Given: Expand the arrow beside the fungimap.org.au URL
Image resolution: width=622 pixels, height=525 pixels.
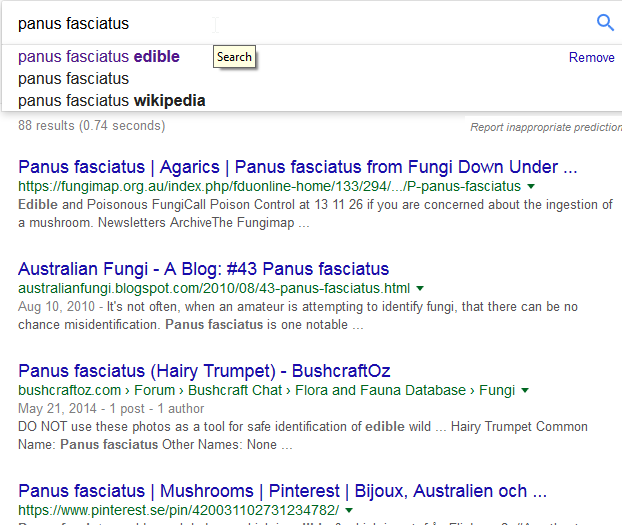Looking at the screenshot, I should point(531,187).
